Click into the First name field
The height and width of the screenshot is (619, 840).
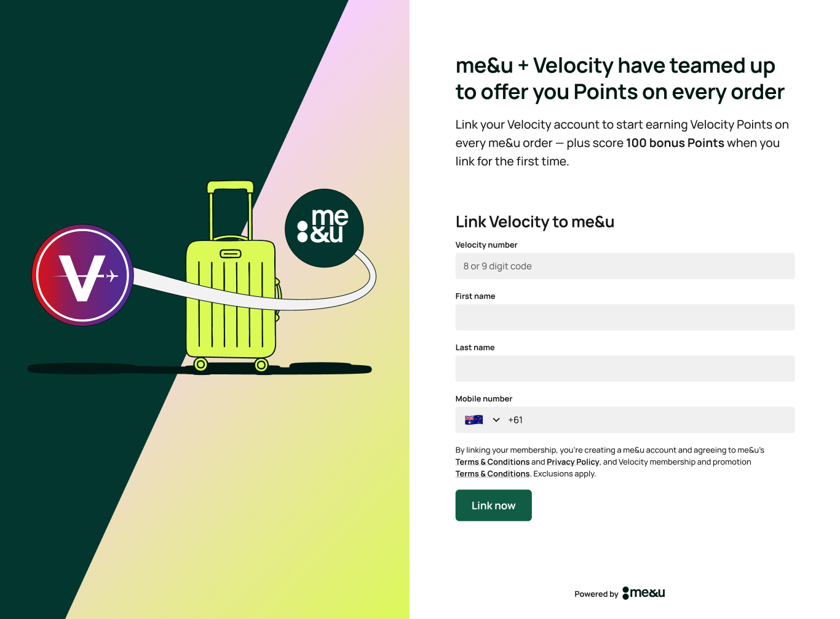click(625, 317)
